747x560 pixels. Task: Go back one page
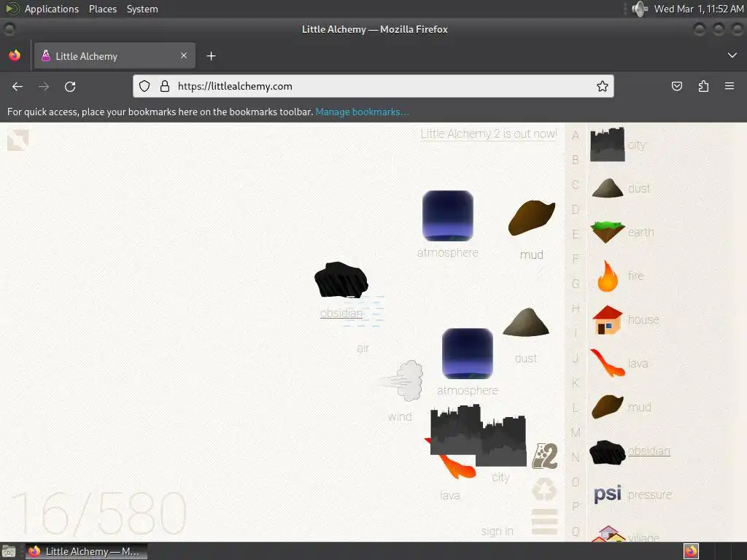click(18, 87)
